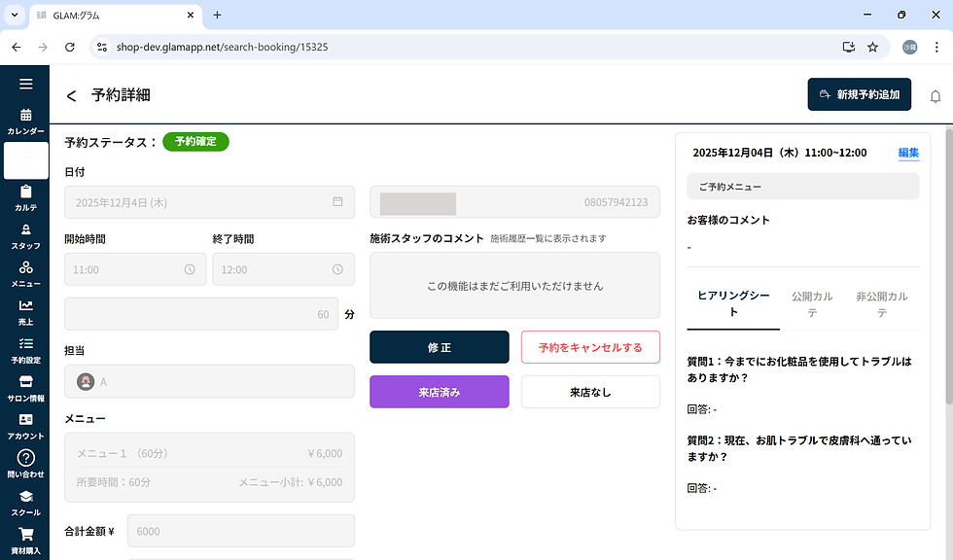Open the browser profile avatar
This screenshot has width=953, height=560.
click(909, 47)
